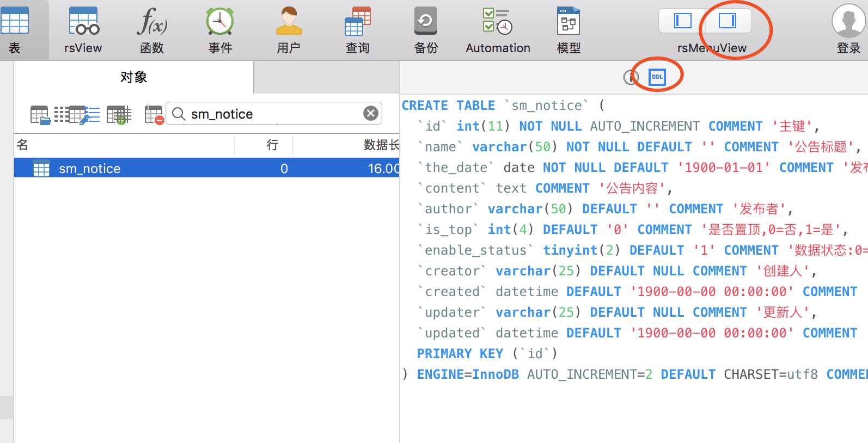Click the `author` varchar(50) definition line
The image size is (868, 443).
click(x=605, y=209)
